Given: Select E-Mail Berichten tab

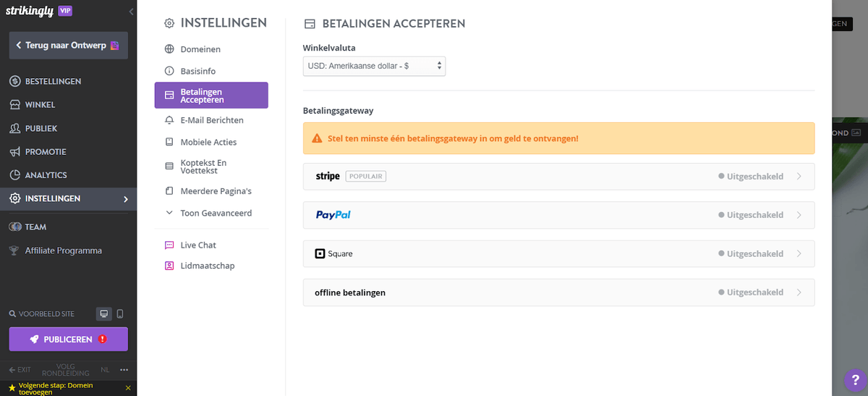Looking at the screenshot, I should click(x=211, y=120).
